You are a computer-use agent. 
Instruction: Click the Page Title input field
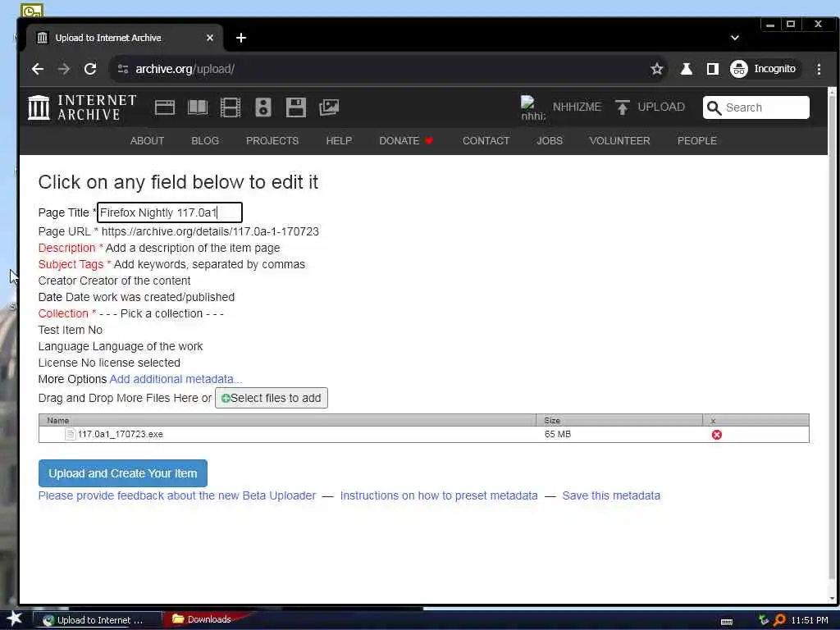170,212
